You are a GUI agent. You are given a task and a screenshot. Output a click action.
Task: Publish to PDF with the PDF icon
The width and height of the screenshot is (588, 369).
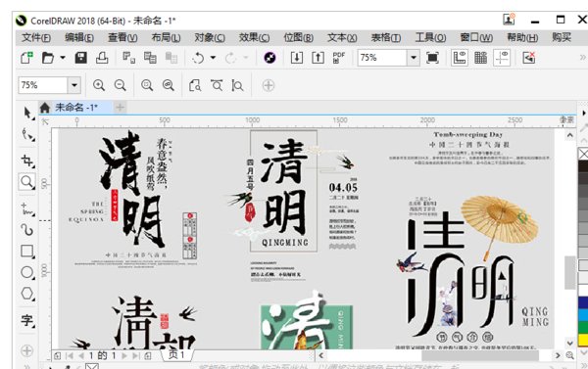tap(339, 58)
